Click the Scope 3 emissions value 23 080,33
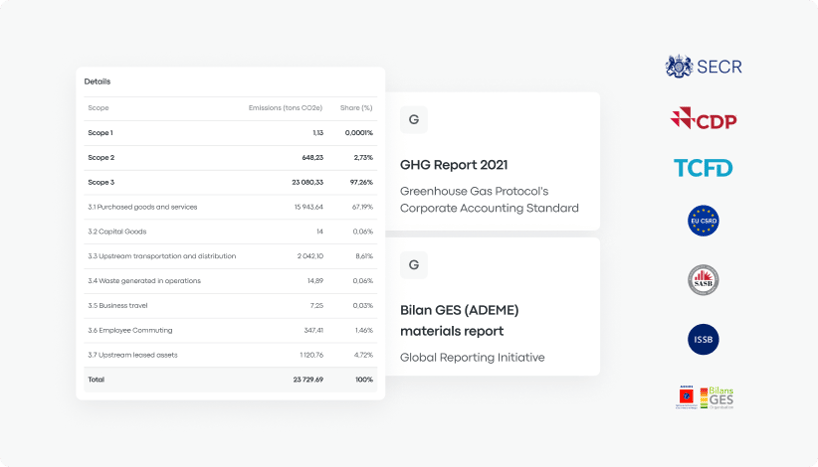The height and width of the screenshot is (467, 818). coord(307,182)
